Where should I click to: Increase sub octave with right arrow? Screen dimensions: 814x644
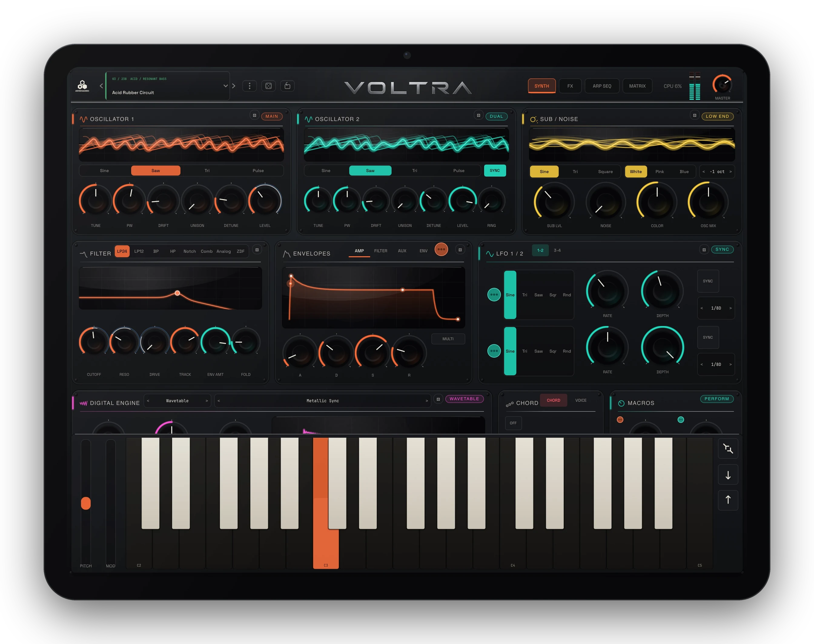point(730,171)
